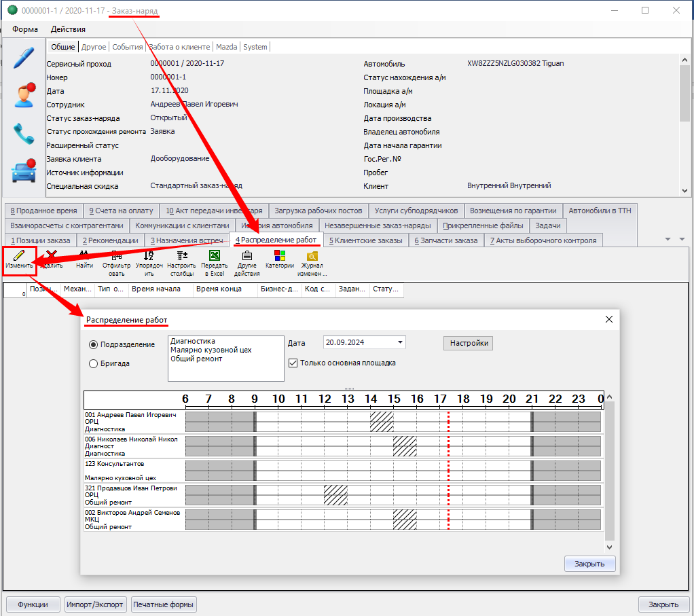Expand the Дата dropdown calendar

400,342
